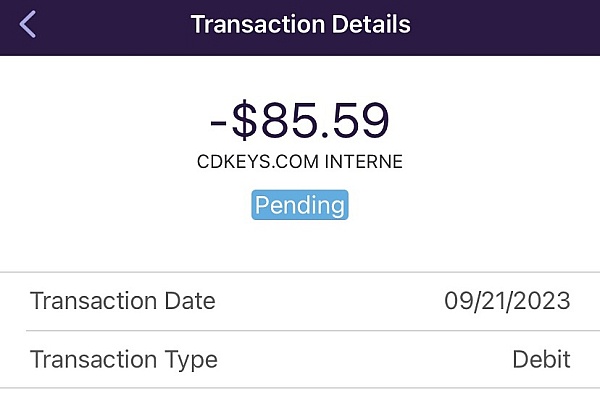The width and height of the screenshot is (600, 406).
Task: Select the Debit type value
Action: [x=541, y=359]
